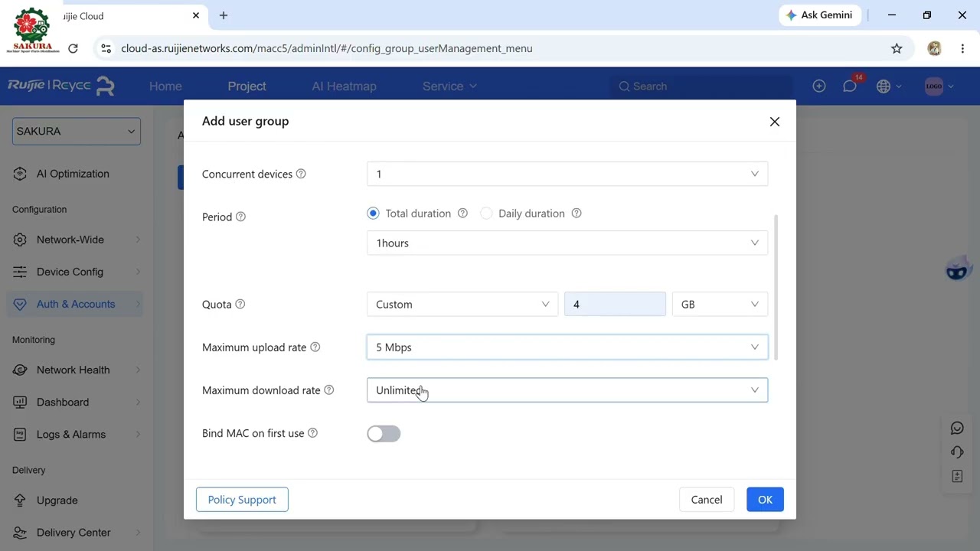The image size is (980, 551).
Task: Click the Bind MAC on first use help icon
Action: (x=312, y=433)
